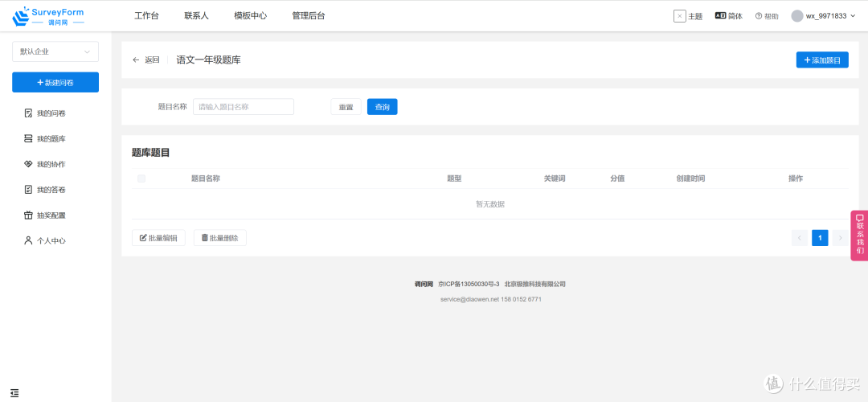The width and height of the screenshot is (868, 402).
Task: Click 分值 column header
Action: click(x=618, y=178)
